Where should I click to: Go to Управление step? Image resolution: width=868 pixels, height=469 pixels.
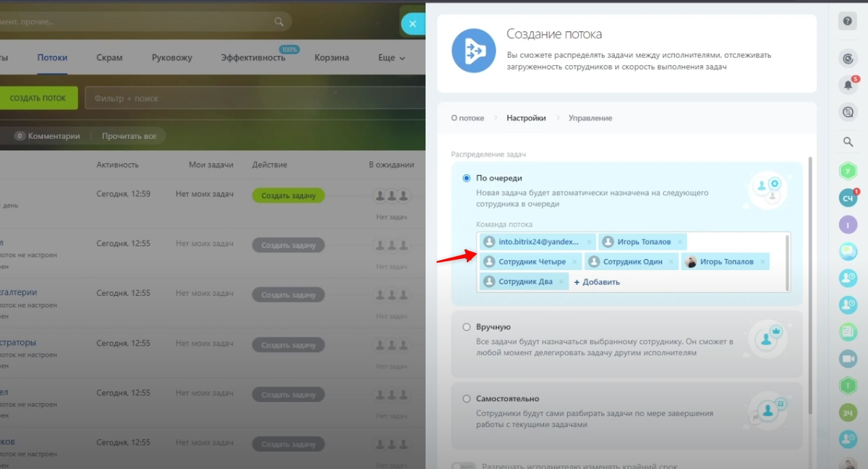tap(590, 118)
